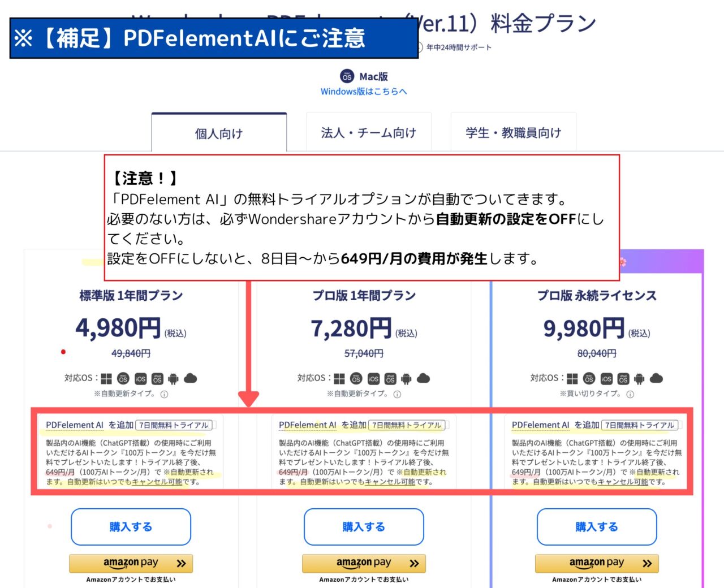Follow the Windows版はこちらへ link

click(364, 92)
